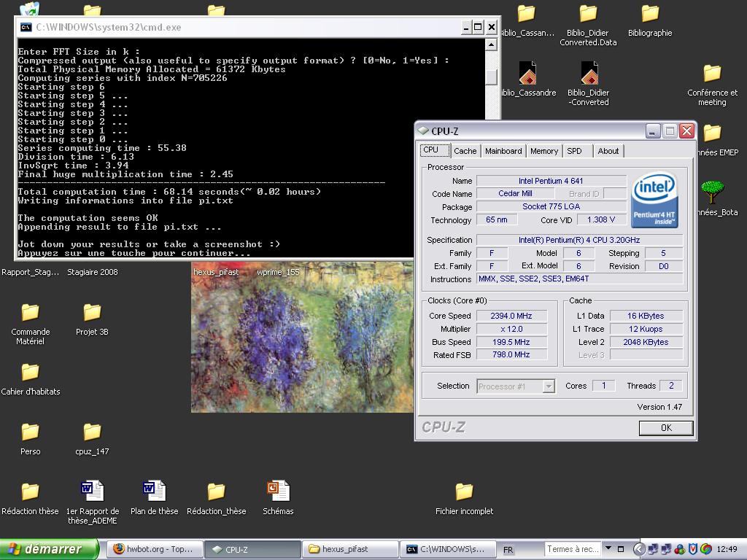Click OK button in CPU-Z
This screenshot has height=560, width=747.
[666, 427]
